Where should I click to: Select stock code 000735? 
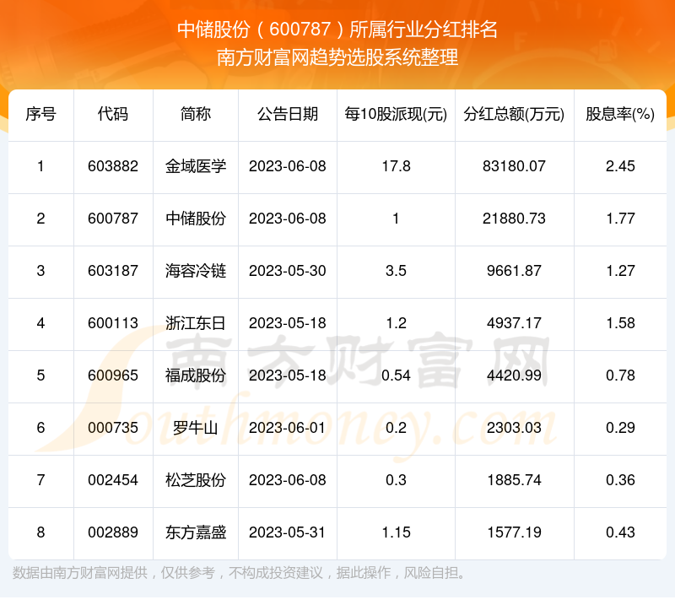(113, 428)
